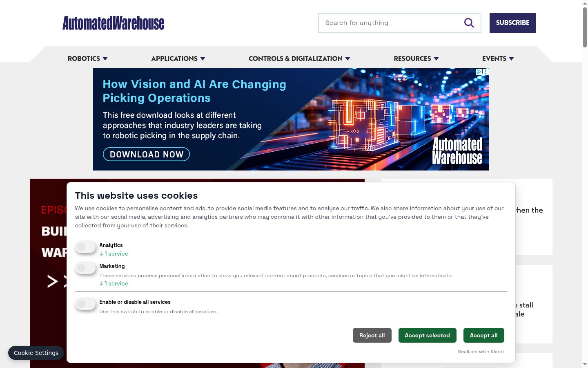Click the 'Enable or disable all services' label
588x368 pixels.
(x=135, y=302)
